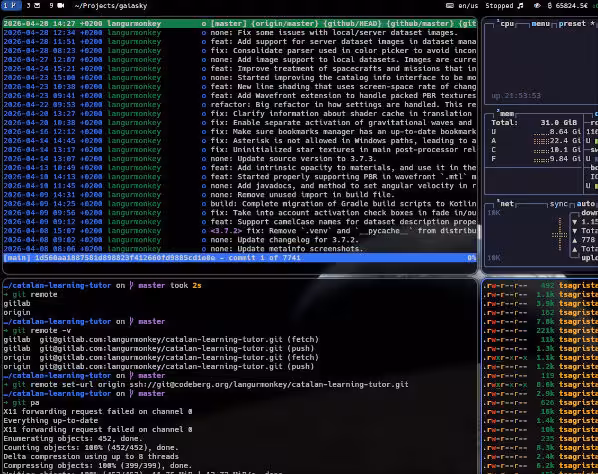598x474 pixels.
Task: Select commit 'Clarify information about shader cache'
Action: 240,114
